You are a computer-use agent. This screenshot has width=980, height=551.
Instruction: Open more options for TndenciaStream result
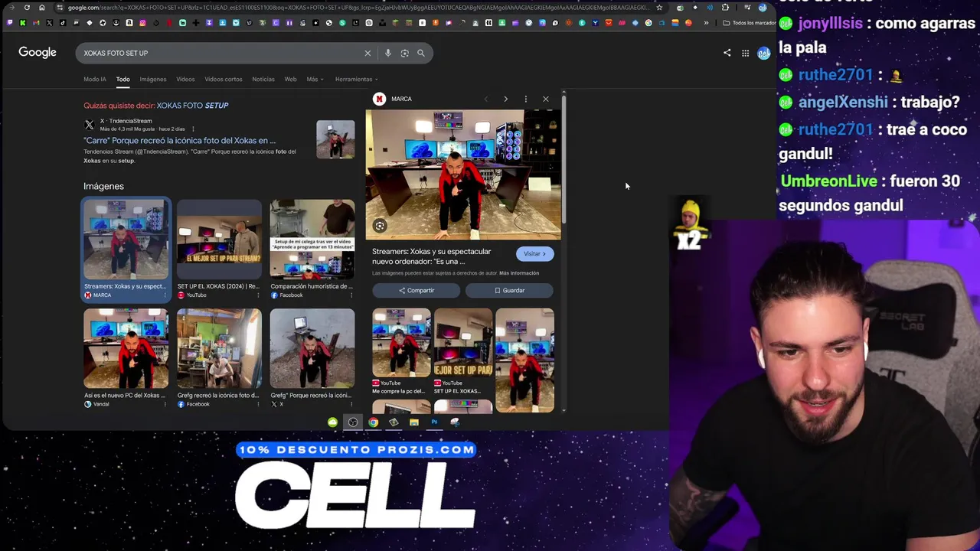[193, 129]
